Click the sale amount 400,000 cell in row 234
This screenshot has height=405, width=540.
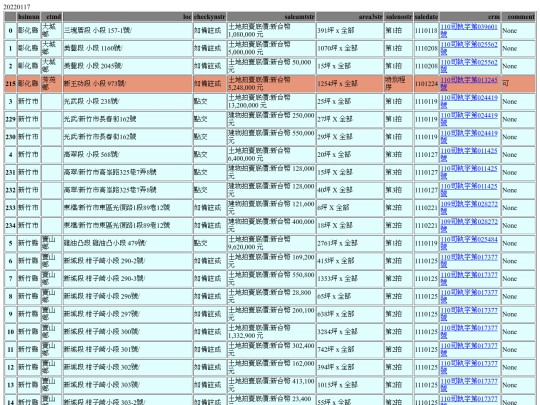click(x=271, y=225)
